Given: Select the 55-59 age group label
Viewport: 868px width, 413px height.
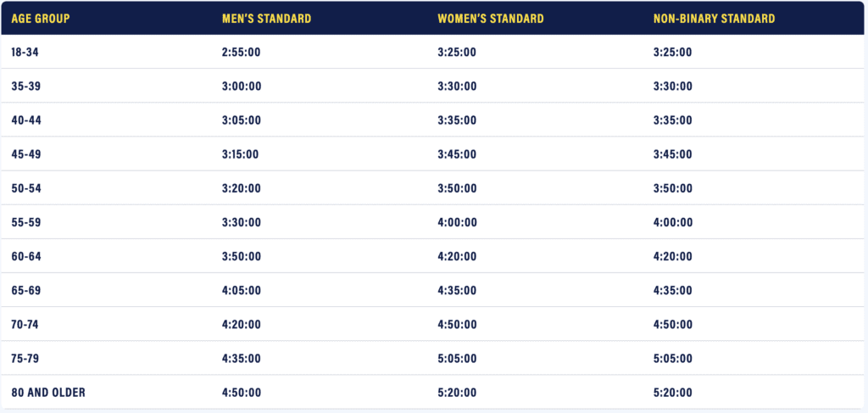Looking at the screenshot, I should 26,222.
